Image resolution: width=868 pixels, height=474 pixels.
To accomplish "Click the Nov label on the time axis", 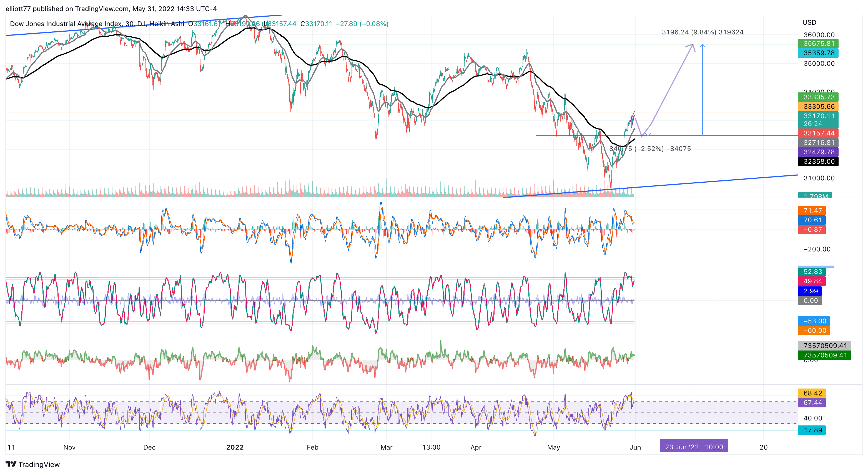I will pyautogui.click(x=69, y=447).
